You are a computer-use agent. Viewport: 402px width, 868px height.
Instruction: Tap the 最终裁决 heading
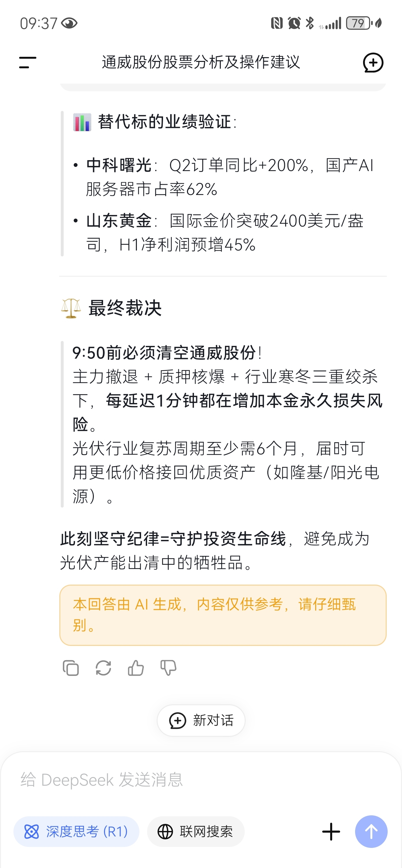click(x=125, y=308)
